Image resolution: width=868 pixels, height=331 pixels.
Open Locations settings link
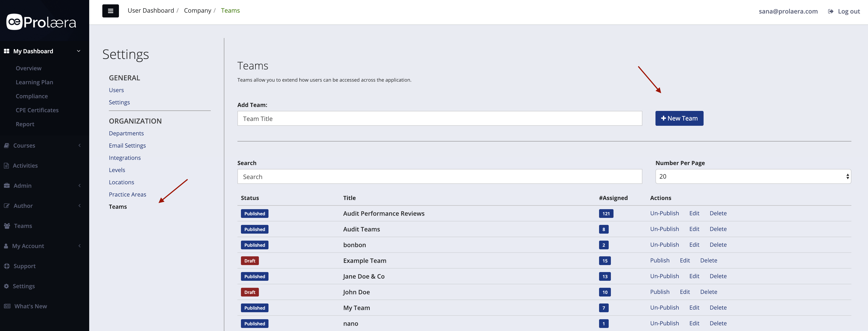(x=121, y=182)
